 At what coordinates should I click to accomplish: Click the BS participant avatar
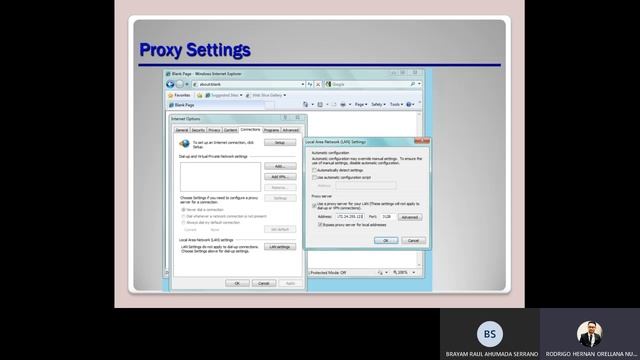click(x=490, y=334)
